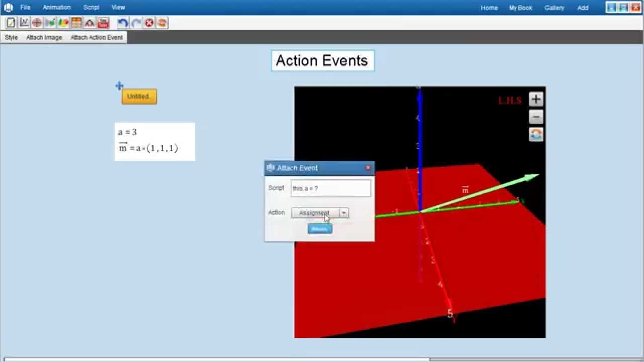Close the Attach Event dialog
This screenshot has height=362, width=644.
(368, 168)
